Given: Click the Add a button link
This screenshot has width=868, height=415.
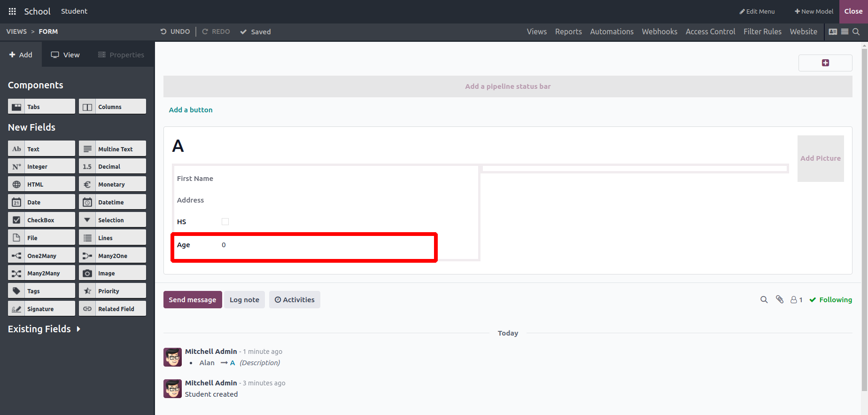Looking at the screenshot, I should click(191, 110).
